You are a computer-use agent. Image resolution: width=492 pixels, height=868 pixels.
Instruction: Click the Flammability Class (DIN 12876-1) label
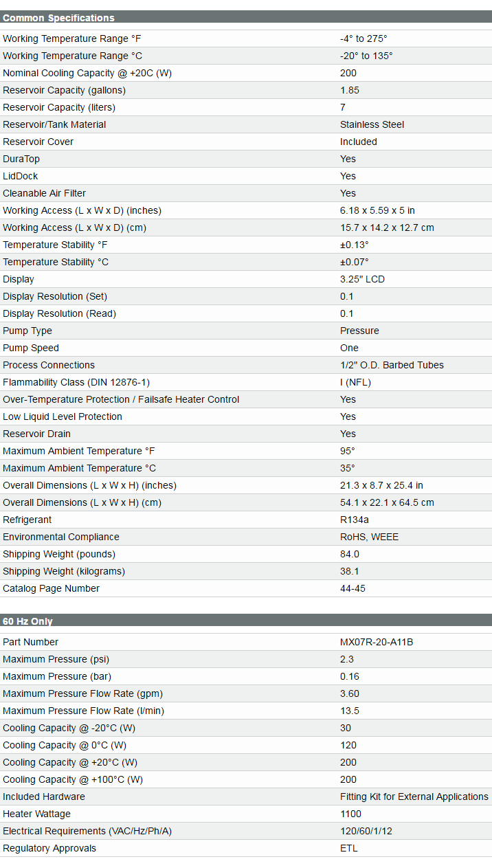click(76, 382)
